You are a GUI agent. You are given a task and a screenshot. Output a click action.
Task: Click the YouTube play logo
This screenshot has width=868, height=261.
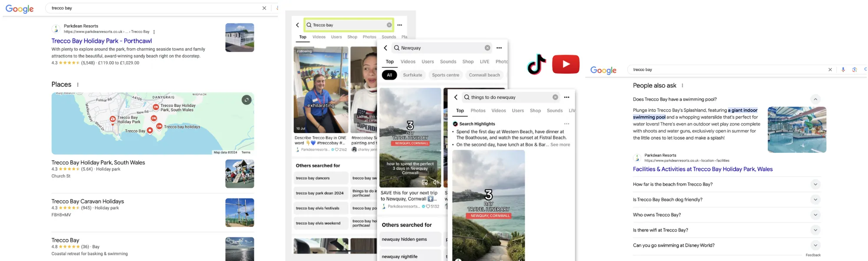pyautogui.click(x=566, y=64)
